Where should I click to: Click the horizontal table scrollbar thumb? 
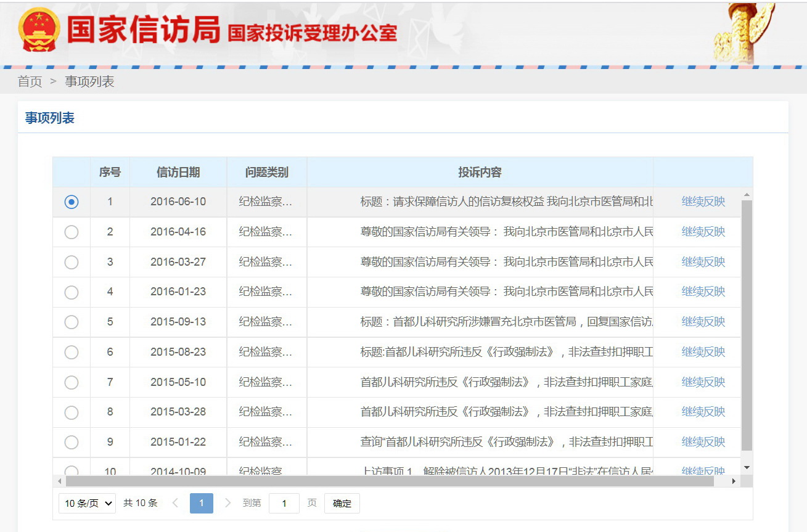tap(390, 481)
